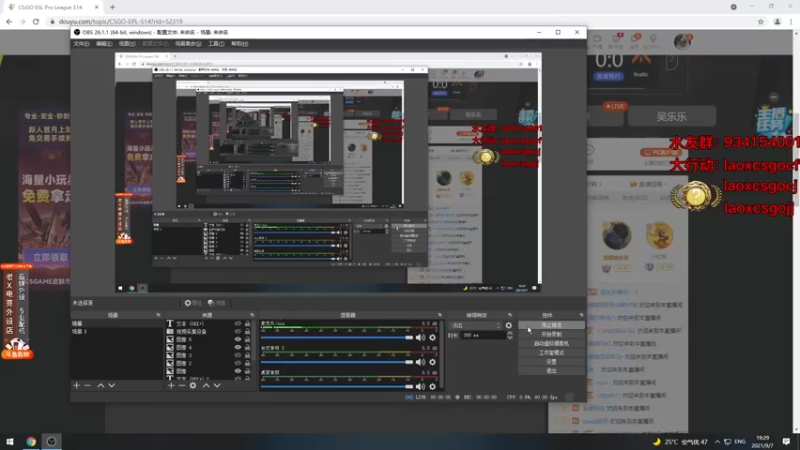This screenshot has height=450, width=800.
Task: Open the Help (帮助) menu in OBS
Action: point(239,44)
